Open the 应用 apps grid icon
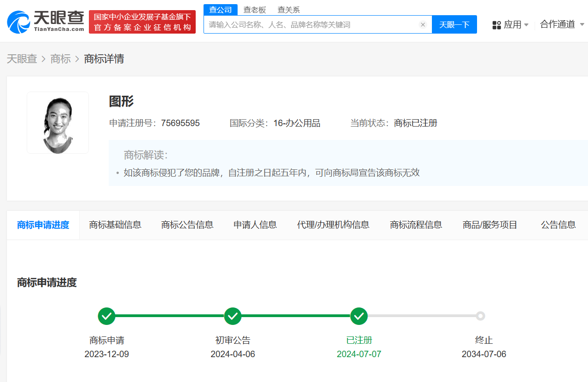The height and width of the screenshot is (382, 588). [496, 24]
